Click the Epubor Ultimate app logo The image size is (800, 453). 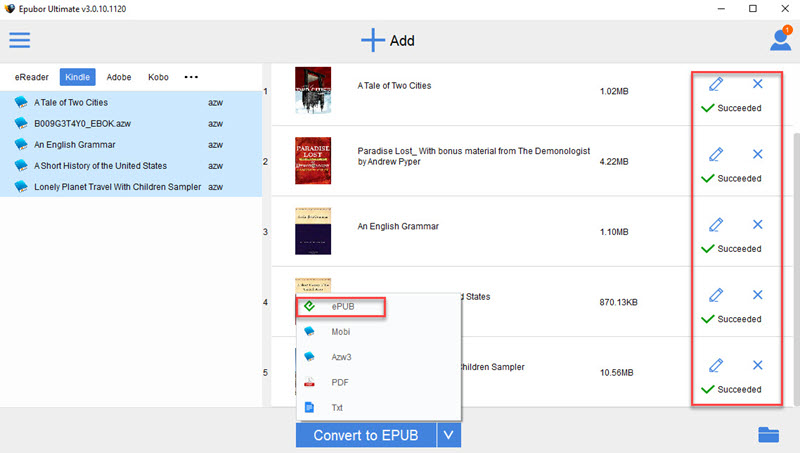coord(9,9)
